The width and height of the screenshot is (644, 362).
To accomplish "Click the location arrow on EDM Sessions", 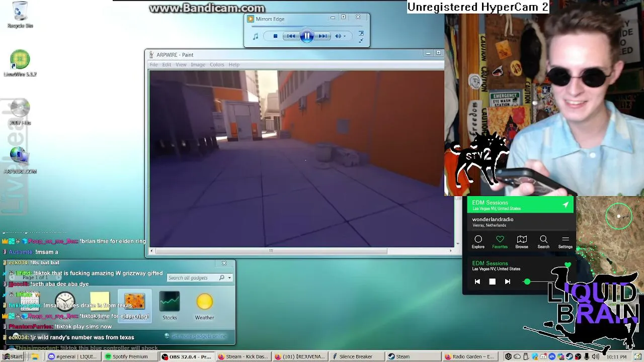I will [x=566, y=205].
